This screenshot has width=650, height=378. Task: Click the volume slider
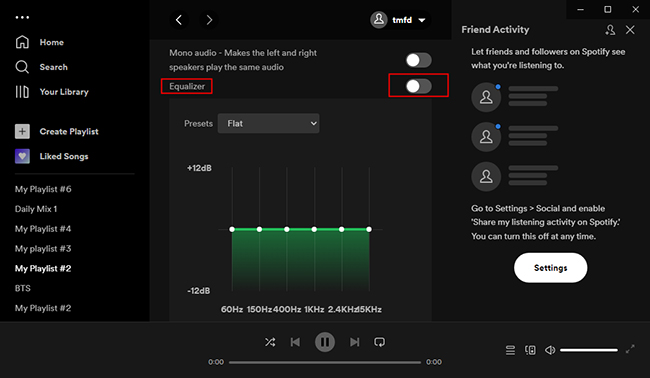[589, 350]
